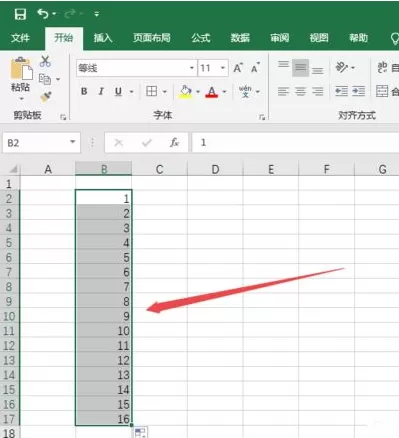Click the Cut scissors icon
Viewport: 399px width, 438px height.
(x=45, y=61)
